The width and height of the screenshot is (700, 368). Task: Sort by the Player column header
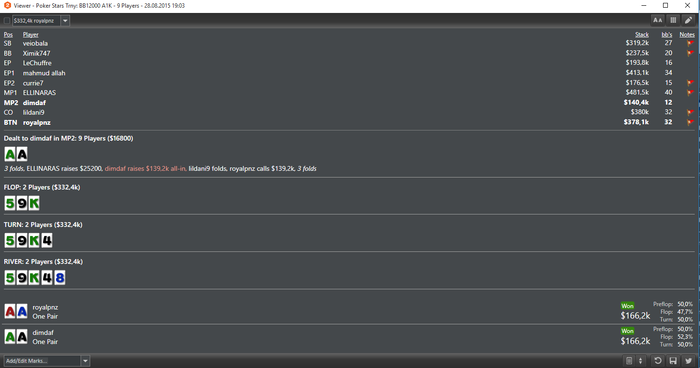[x=31, y=34]
